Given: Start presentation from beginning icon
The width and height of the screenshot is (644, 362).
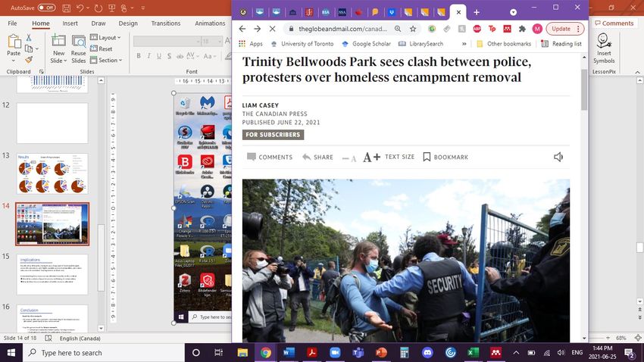Looking at the screenshot, I should tap(111, 8).
